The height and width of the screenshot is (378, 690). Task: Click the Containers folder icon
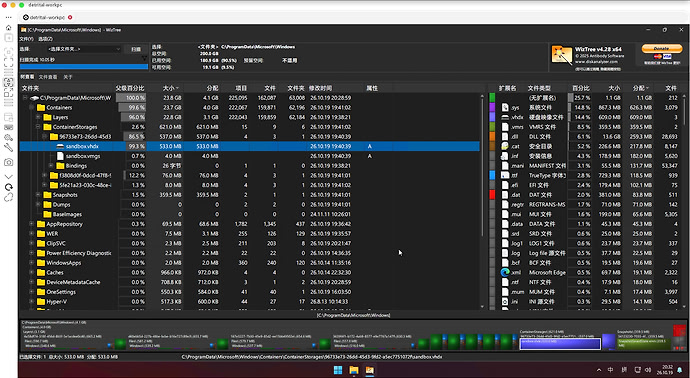click(41, 107)
